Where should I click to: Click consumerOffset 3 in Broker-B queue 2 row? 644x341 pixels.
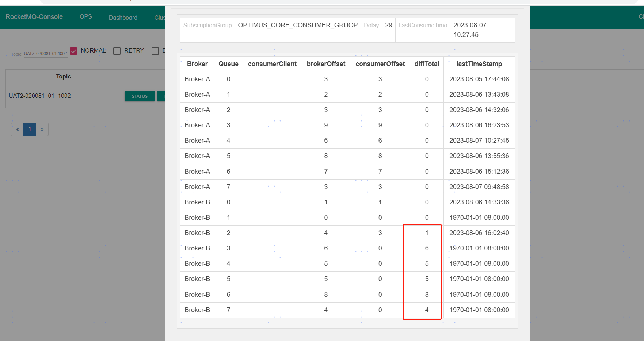pos(380,233)
